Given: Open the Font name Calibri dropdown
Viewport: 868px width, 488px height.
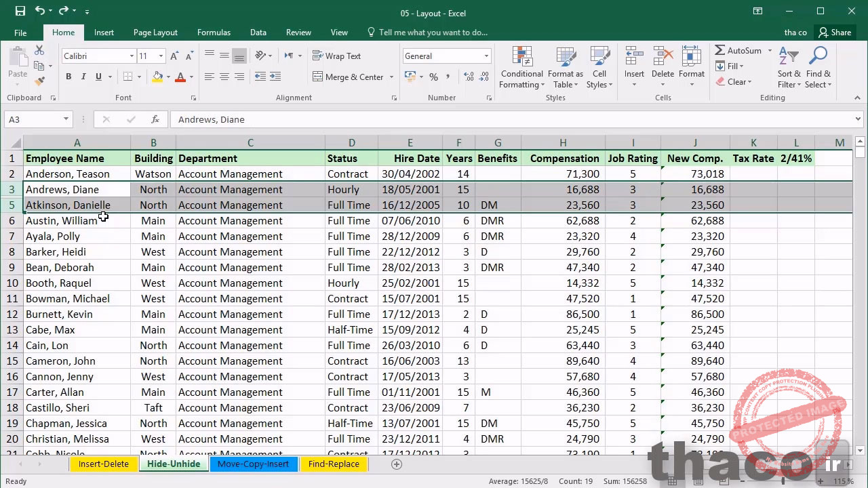Looking at the screenshot, I should coord(132,56).
